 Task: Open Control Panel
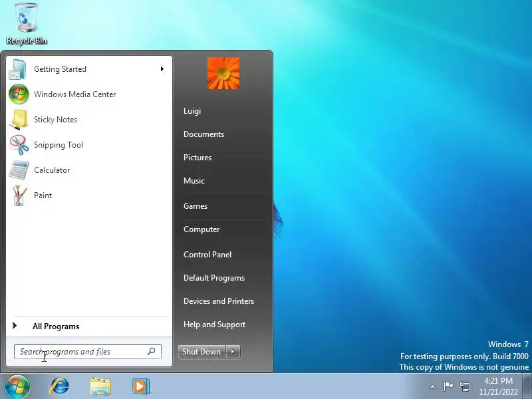pyautogui.click(x=207, y=255)
